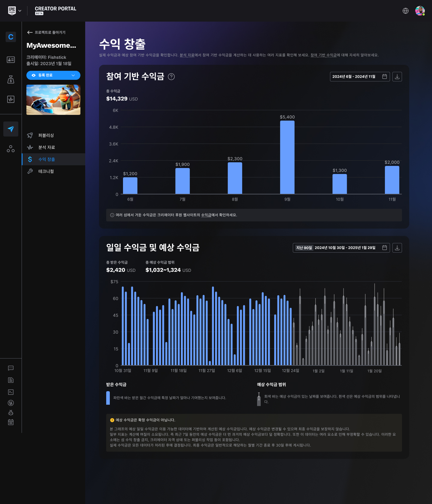Viewport: 432px width, 504px height.
Task: Click the 6월 $1,200 bar
Action: click(x=130, y=186)
